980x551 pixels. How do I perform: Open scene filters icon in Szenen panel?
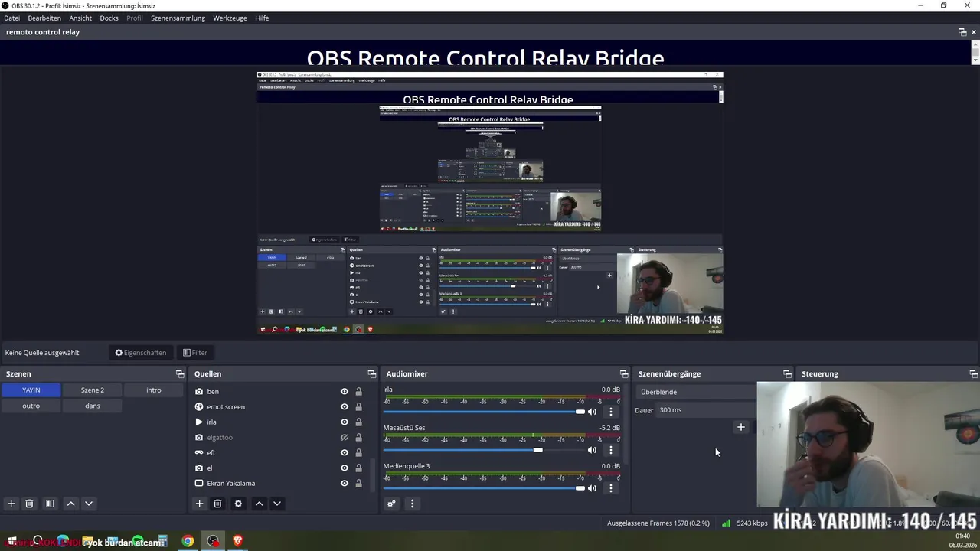pyautogui.click(x=50, y=504)
